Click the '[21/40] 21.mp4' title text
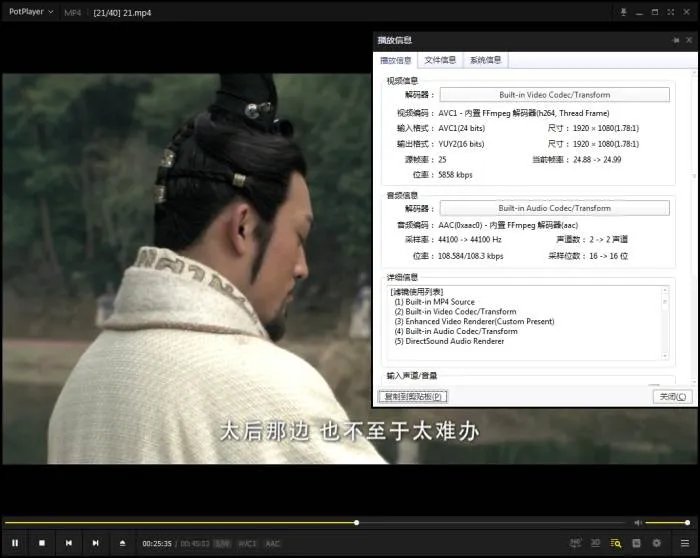 122,12
